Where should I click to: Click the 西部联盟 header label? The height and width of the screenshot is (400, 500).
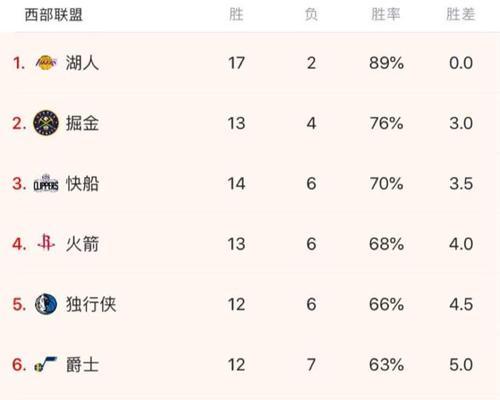(x=54, y=15)
